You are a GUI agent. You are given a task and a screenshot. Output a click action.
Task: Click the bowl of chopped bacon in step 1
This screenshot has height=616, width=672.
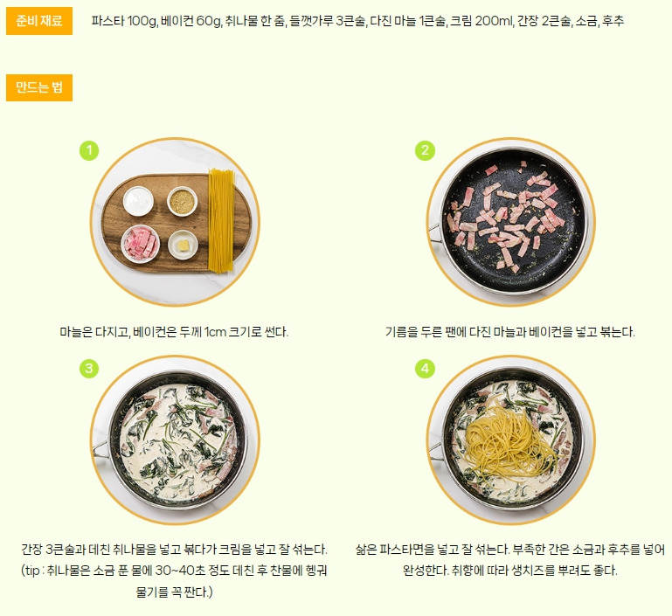pyautogui.click(x=140, y=244)
